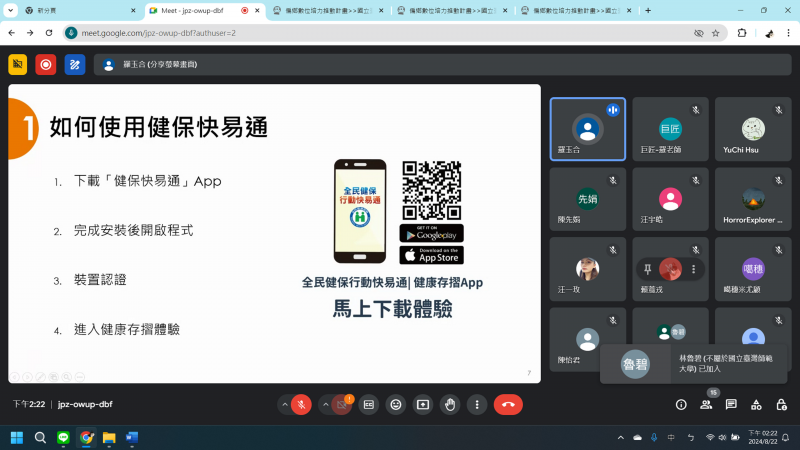The image size is (800, 450).
Task: Open the activities panel icon
Action: click(756, 404)
